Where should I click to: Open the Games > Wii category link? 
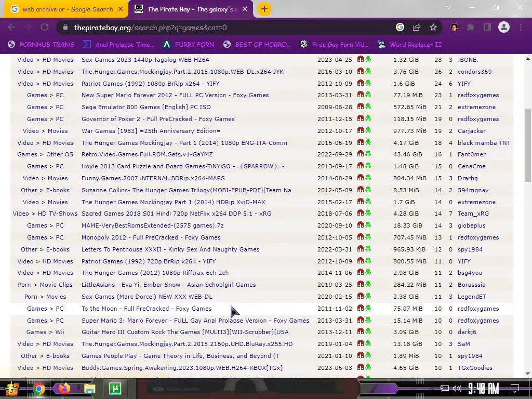pos(45,332)
